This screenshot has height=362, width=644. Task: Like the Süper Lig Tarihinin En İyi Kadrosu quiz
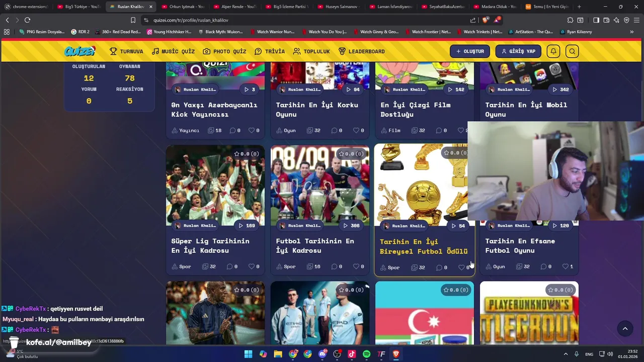coord(251,266)
